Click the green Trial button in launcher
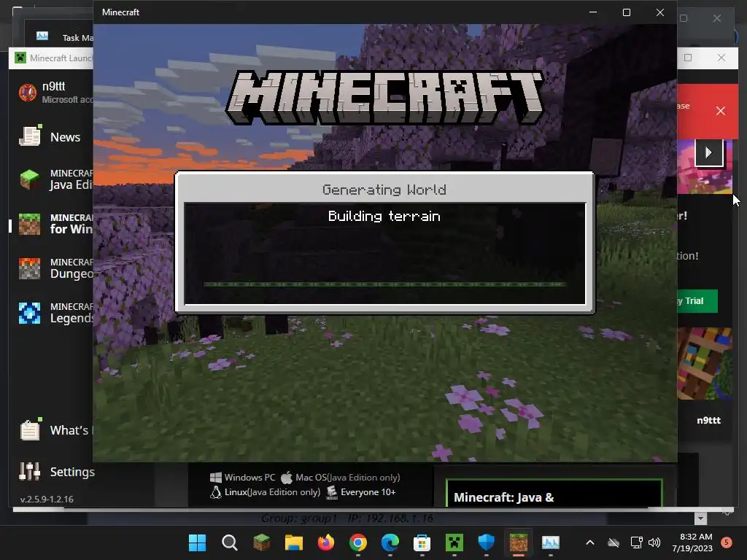Image resolution: width=747 pixels, height=560 pixels. point(697,301)
